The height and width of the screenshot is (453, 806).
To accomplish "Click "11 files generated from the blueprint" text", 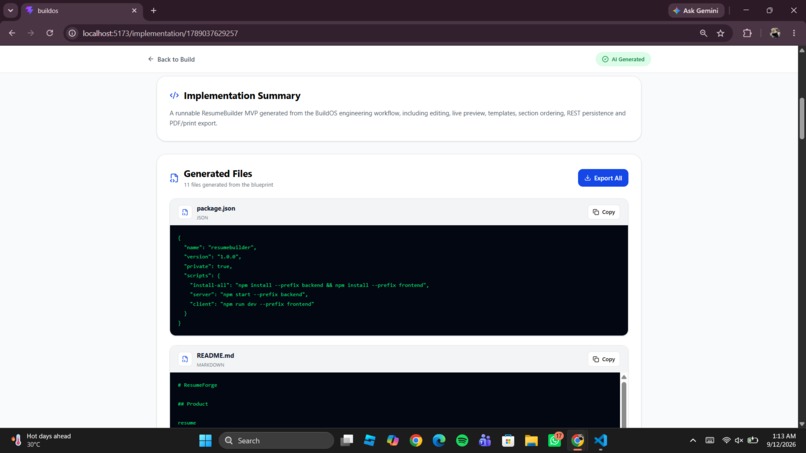I will point(228,185).
